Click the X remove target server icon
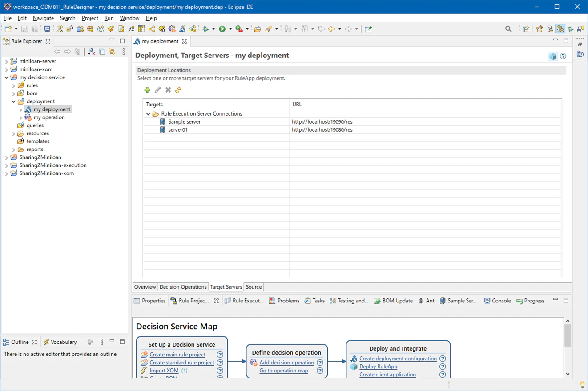Screen dimensions: 588x391 tap(168, 90)
